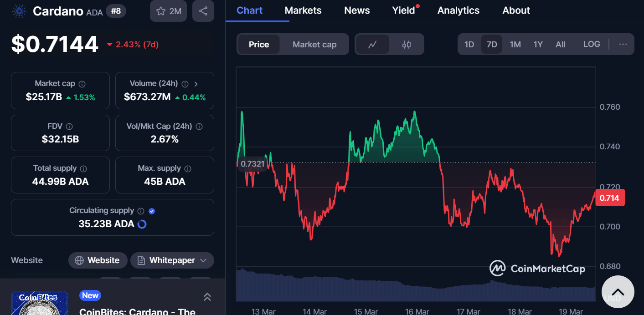Screen dimensions: 644x315
Task: Switch to candlestick chart icon
Action: [407, 45]
